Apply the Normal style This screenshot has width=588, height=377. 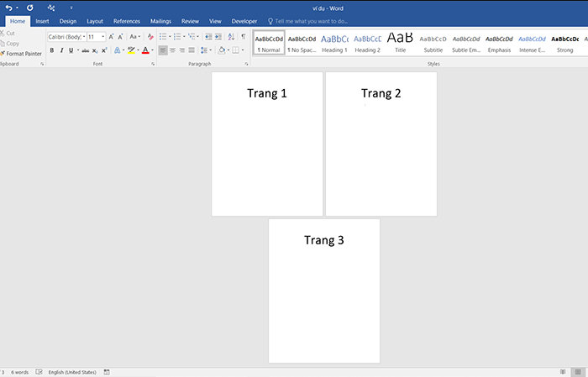(x=270, y=43)
